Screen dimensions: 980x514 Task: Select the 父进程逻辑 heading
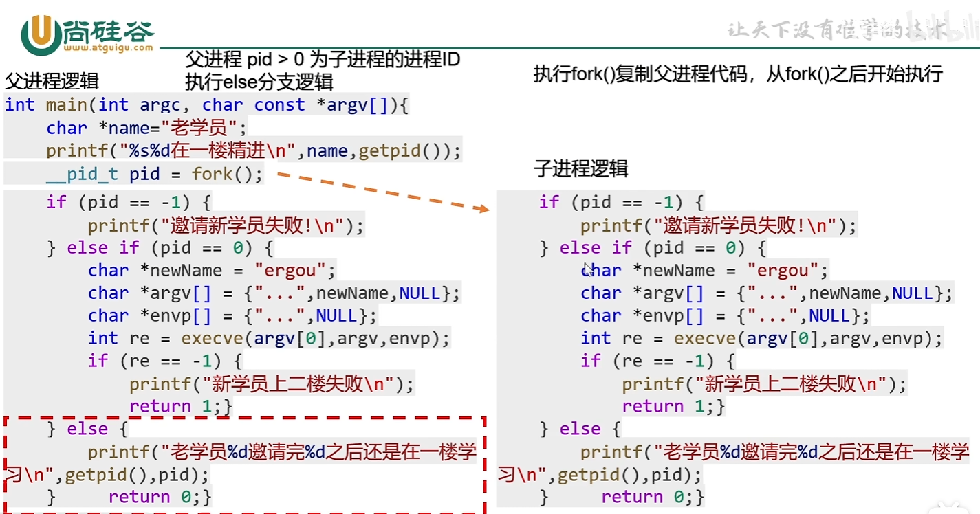[52, 81]
